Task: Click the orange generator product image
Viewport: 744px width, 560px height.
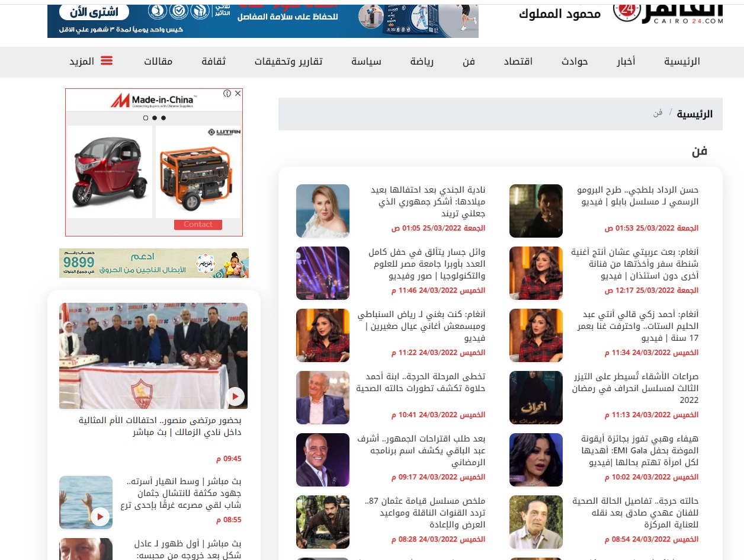Action: point(198,172)
